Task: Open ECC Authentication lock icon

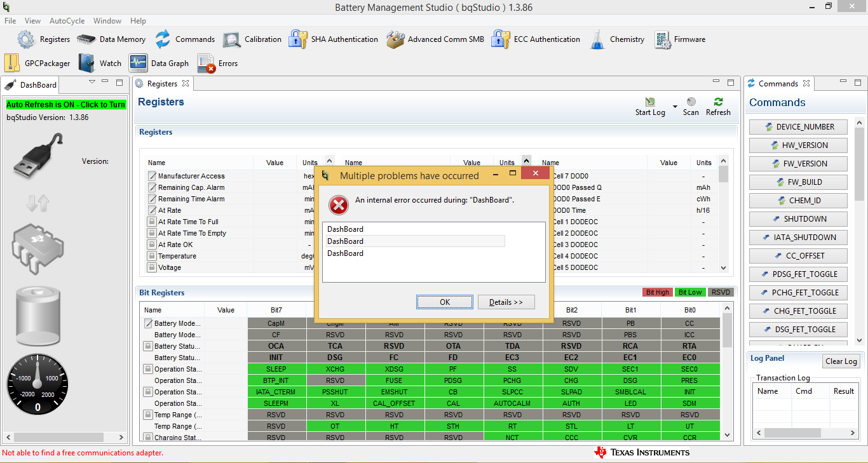Action: tap(501, 39)
